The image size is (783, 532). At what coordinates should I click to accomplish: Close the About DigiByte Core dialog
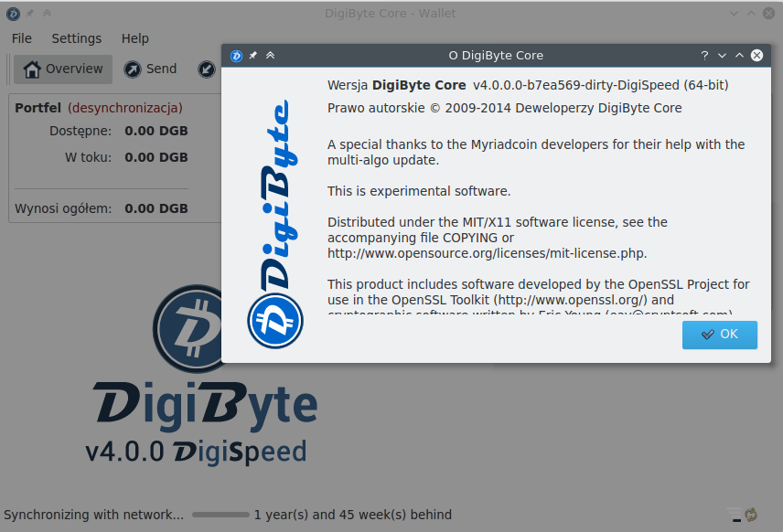[x=757, y=56]
